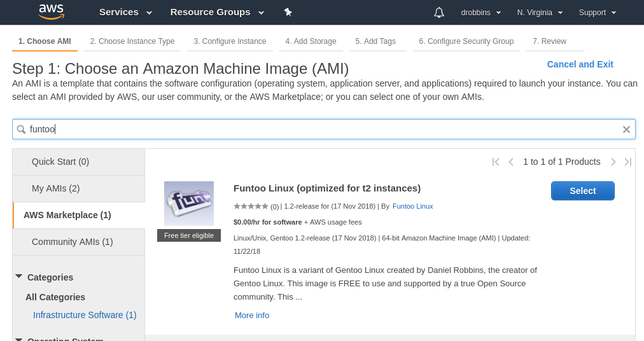Open the N. Virginia region selector

point(540,13)
